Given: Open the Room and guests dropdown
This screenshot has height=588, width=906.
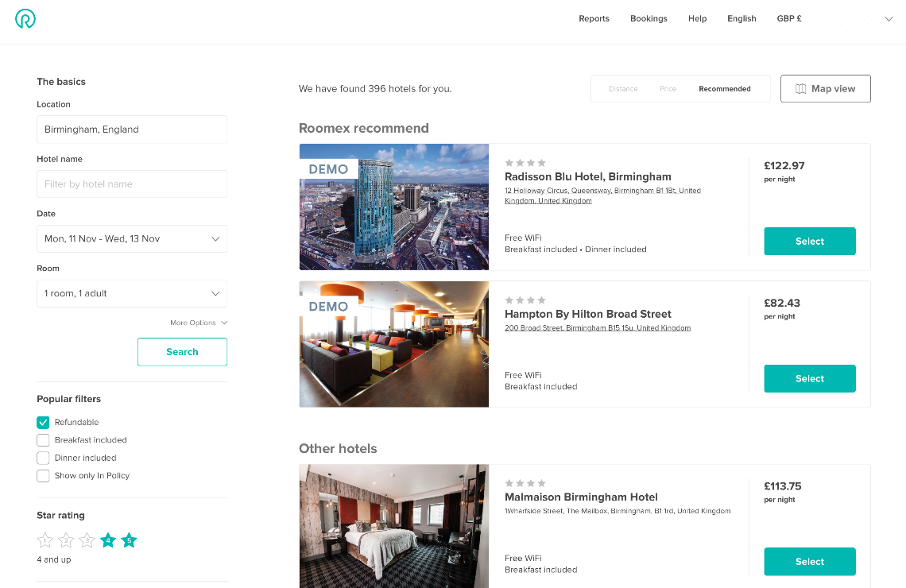Looking at the screenshot, I should [132, 293].
